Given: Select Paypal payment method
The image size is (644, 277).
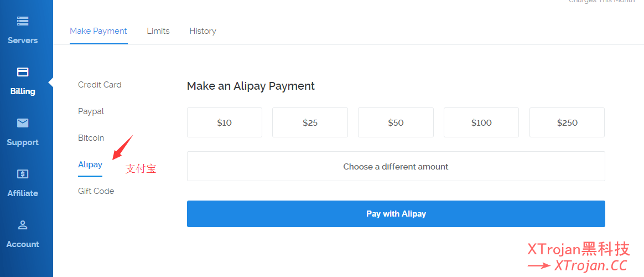Looking at the screenshot, I should click(91, 111).
